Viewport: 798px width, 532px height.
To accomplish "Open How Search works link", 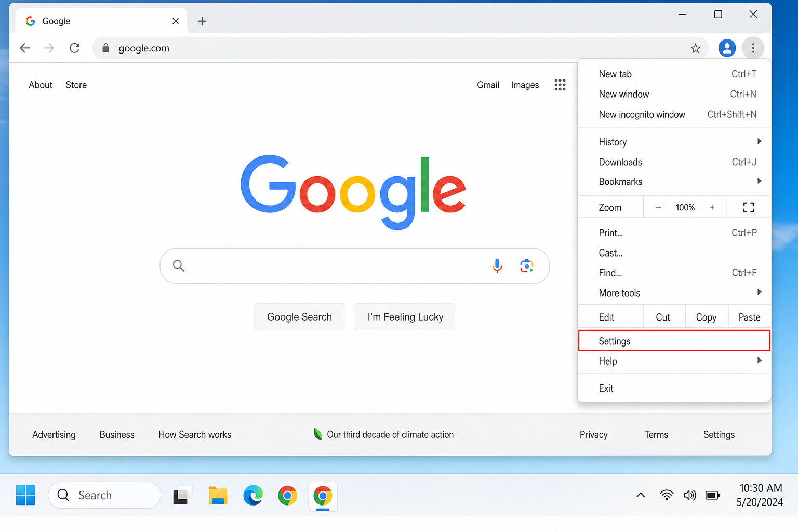I will tap(195, 435).
